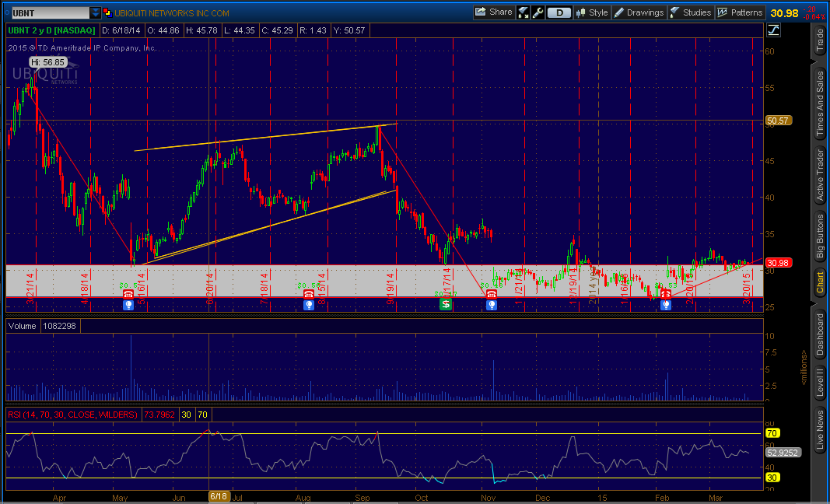Screen dimensions: 830x504
Task: Click the D: 6/18/14 date field
Action: [x=121, y=30]
